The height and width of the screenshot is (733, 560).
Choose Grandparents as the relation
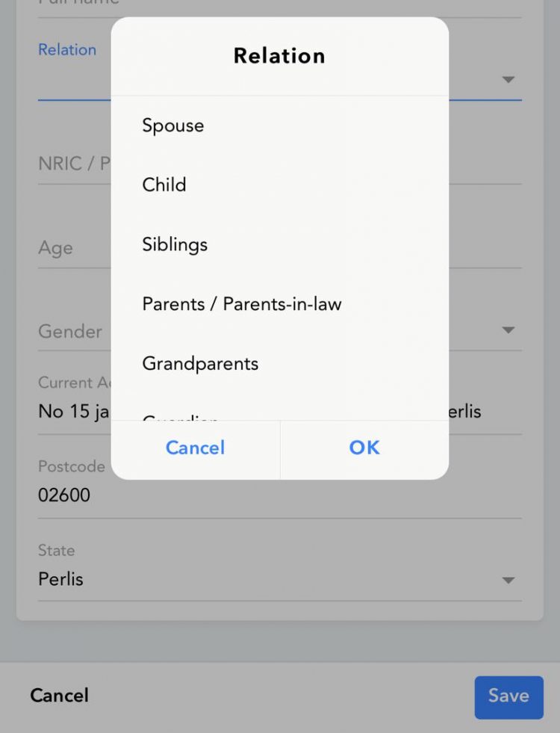[200, 364]
